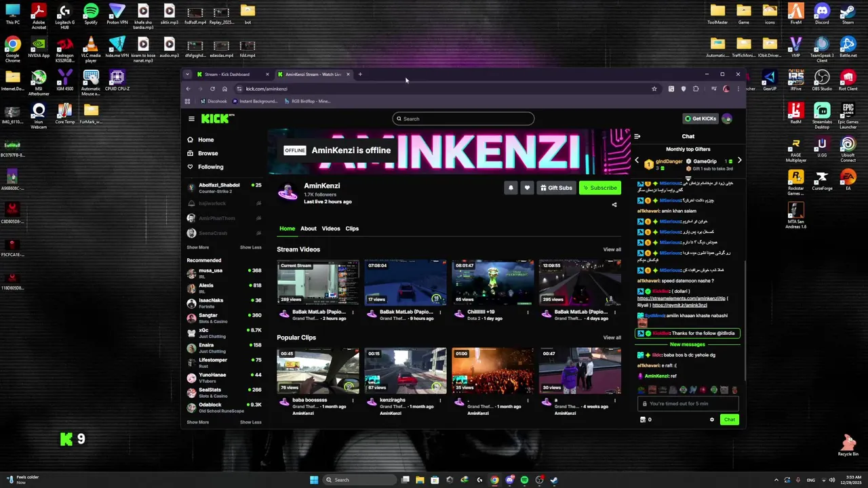Open the Get KICKs button
This screenshot has width=868, height=488.
click(x=701, y=119)
